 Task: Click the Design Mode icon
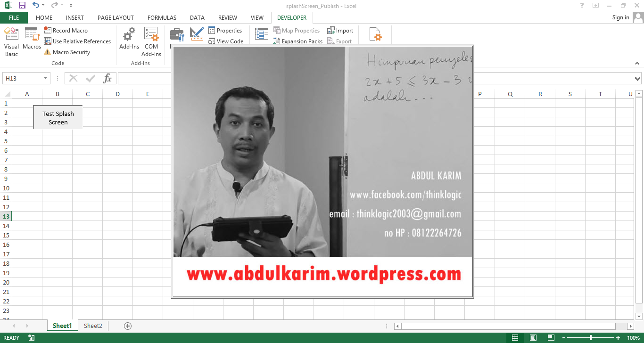click(197, 34)
